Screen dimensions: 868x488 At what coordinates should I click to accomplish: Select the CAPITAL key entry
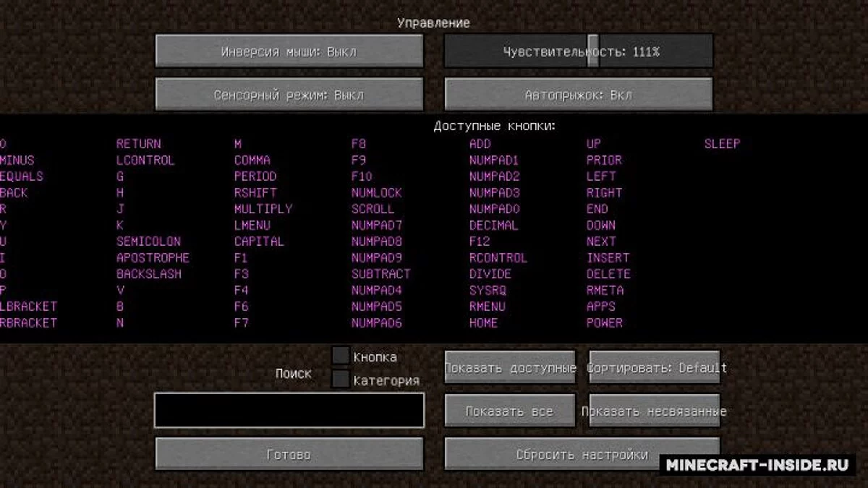(x=259, y=241)
